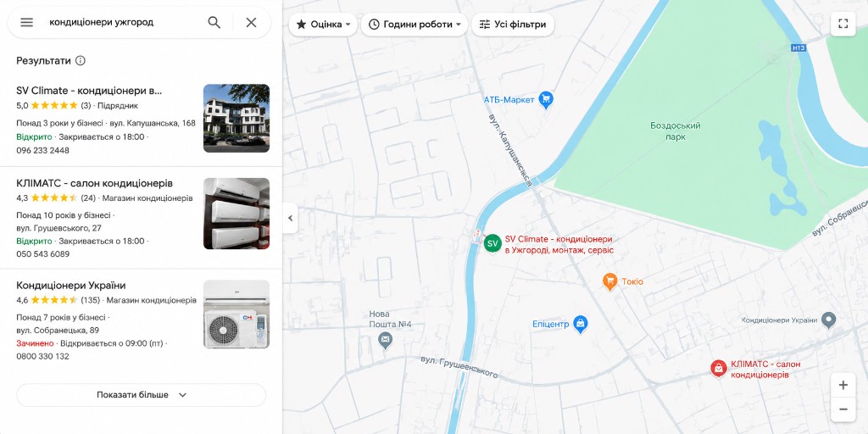Click the Результати heading
Screen dimensions: 868x434
(43, 60)
